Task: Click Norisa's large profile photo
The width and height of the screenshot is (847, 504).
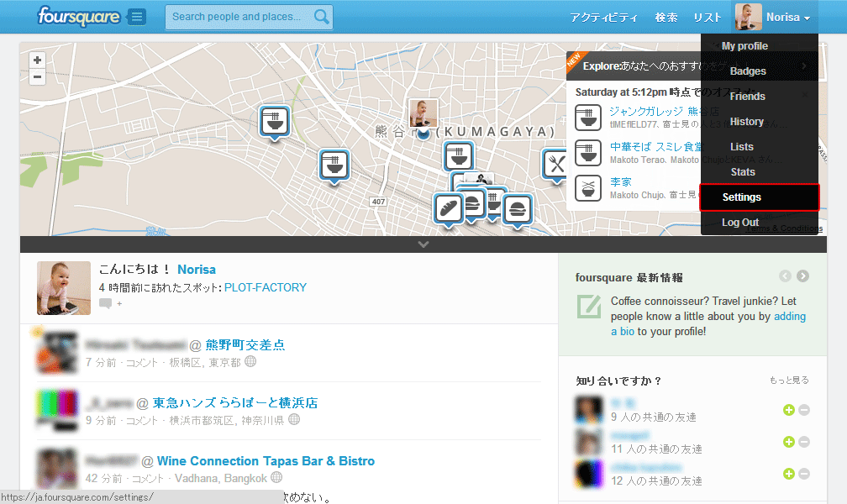Action: pos(64,288)
